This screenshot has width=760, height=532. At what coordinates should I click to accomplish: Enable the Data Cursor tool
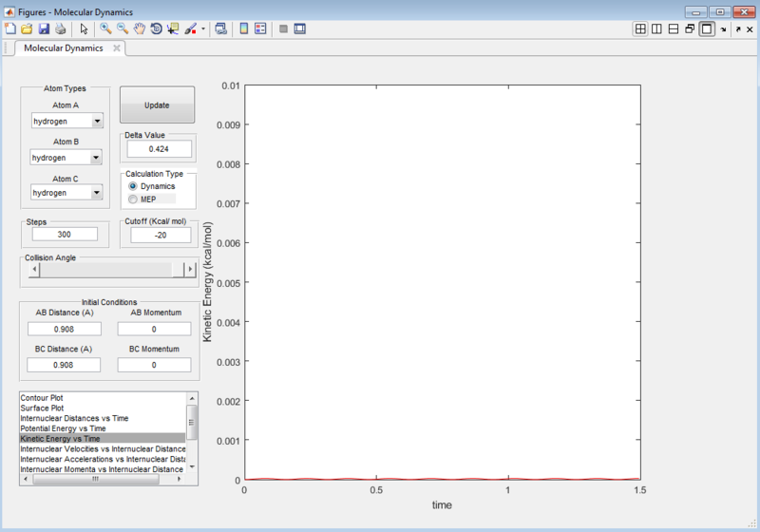tap(173, 28)
